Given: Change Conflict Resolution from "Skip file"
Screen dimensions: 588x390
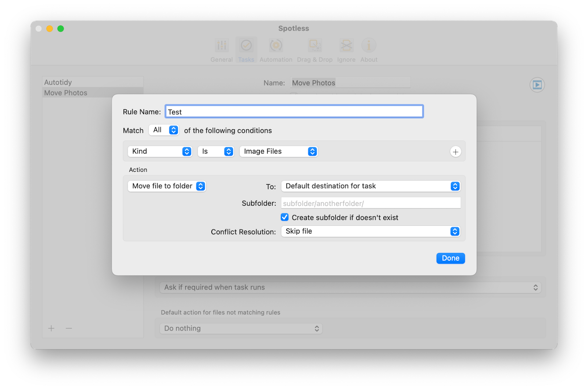Looking at the screenshot, I should tap(370, 231).
